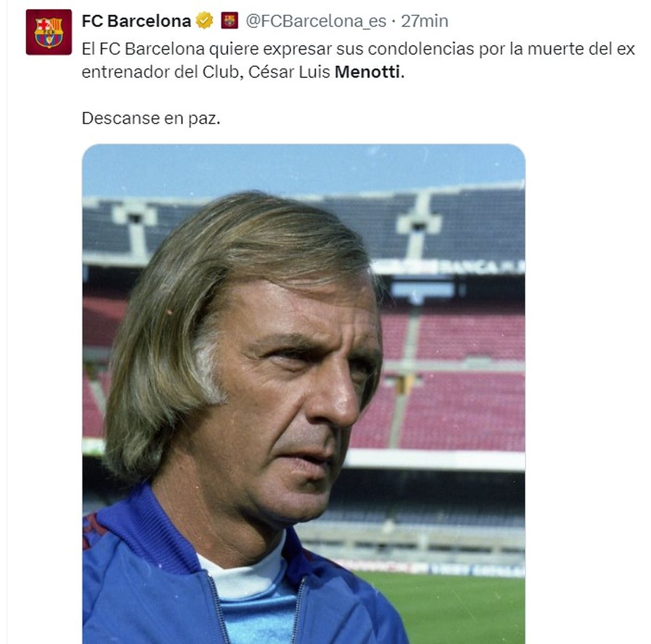The image size is (651, 644).
Task: Open the @FCBarcelona_es handle link
Action: tap(316, 21)
